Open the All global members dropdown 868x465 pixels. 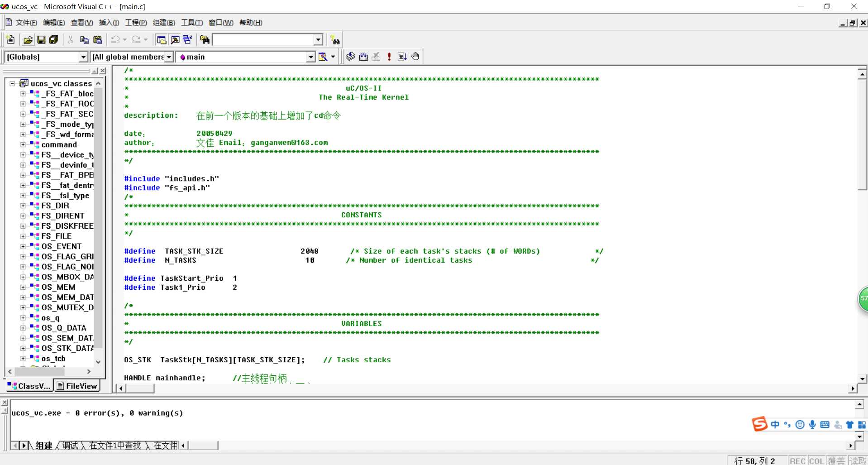pyautogui.click(x=169, y=57)
